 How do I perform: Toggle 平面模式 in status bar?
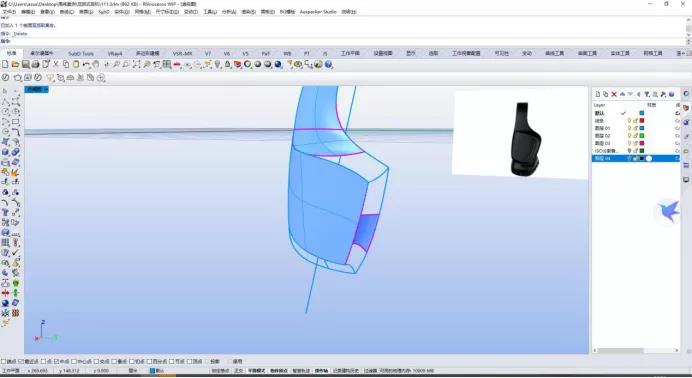pyautogui.click(x=256, y=371)
